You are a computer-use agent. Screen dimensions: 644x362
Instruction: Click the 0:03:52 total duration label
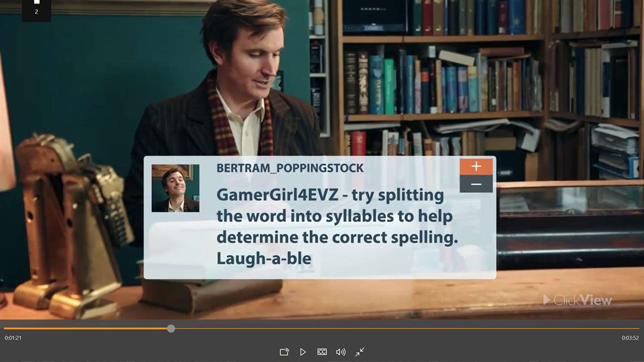(630, 338)
